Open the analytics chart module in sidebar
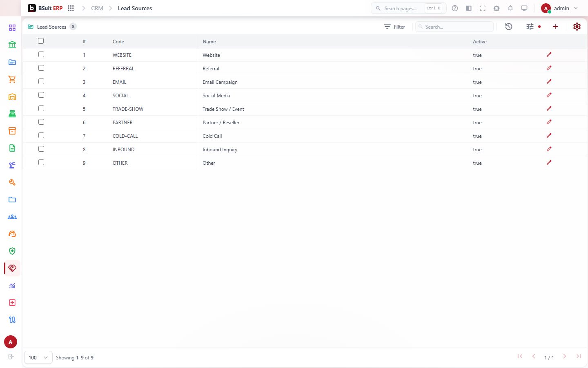This screenshot has height=368, width=588. [x=12, y=285]
